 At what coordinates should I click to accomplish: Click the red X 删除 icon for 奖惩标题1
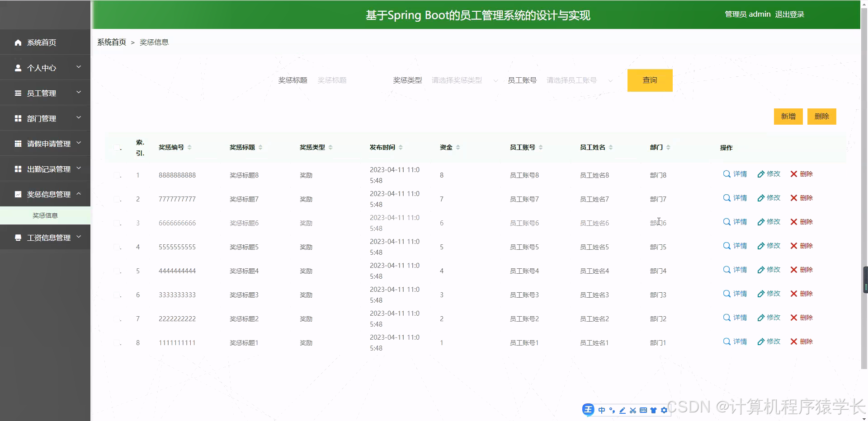[x=793, y=341]
